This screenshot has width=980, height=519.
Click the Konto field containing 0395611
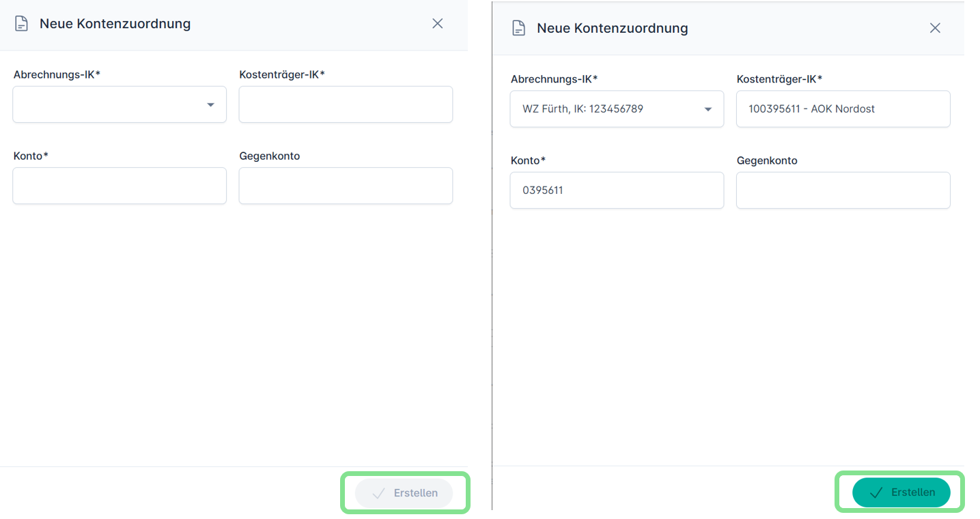(x=617, y=191)
